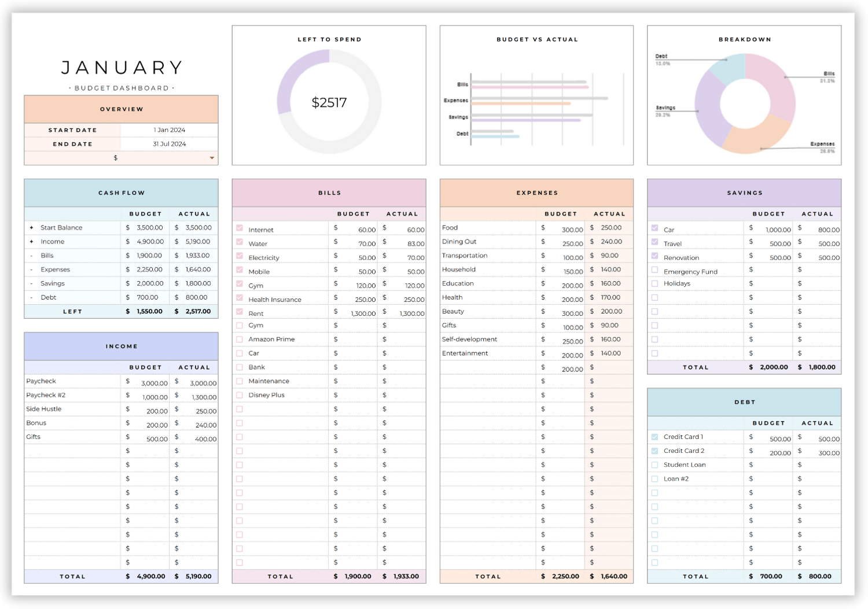Select the Expenses total budget 2,250.00
868x609 pixels.
coord(565,577)
